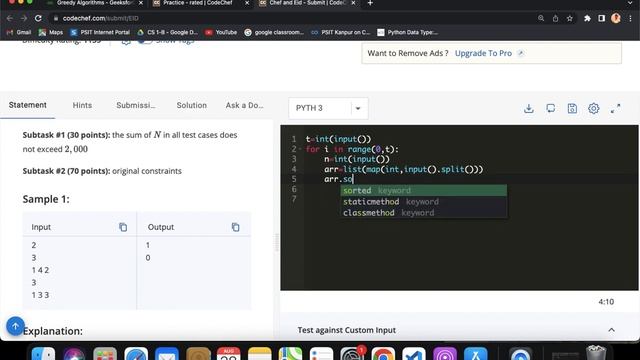The height and width of the screenshot is (360, 640).
Task: Close the Chef and Eid tab
Action: tap(353, 3)
